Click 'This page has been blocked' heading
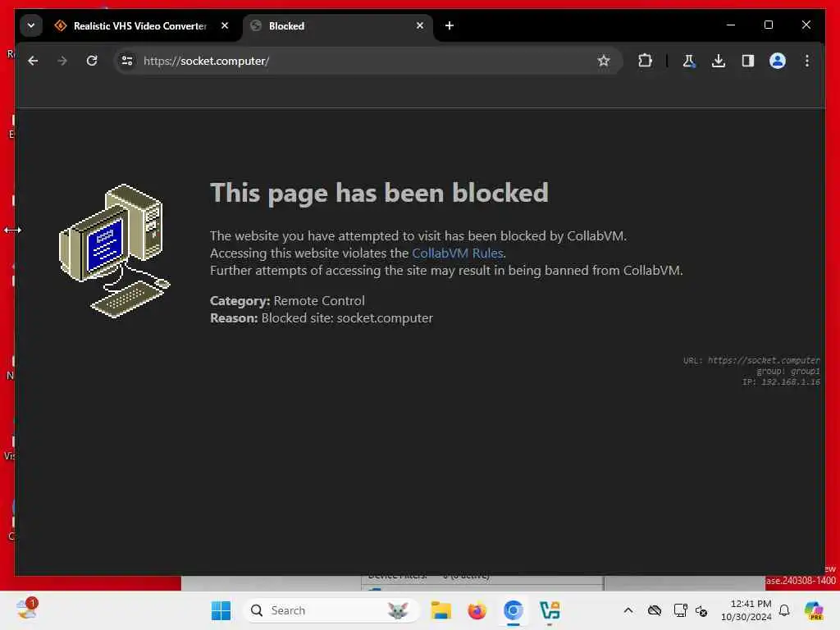This screenshot has height=630, width=840. [379, 193]
